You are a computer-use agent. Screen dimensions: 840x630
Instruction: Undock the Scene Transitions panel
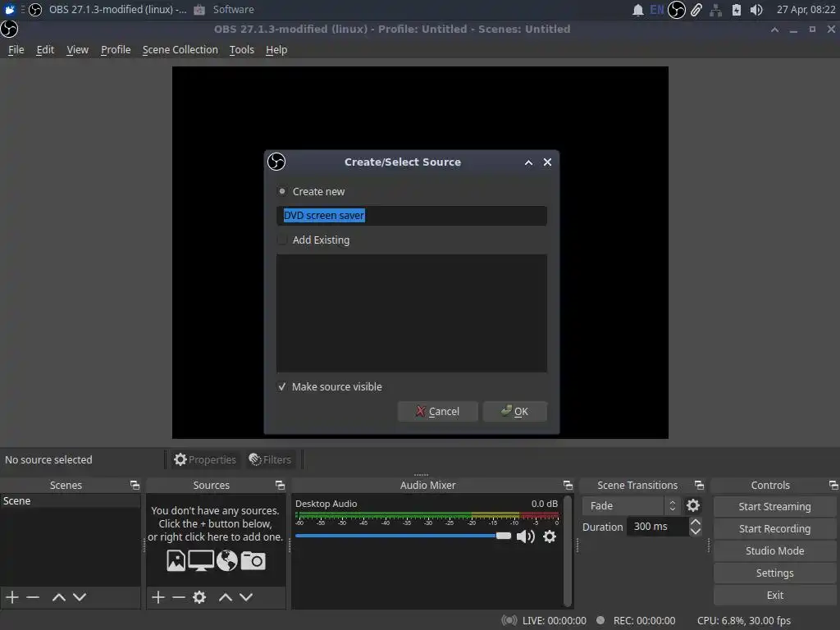(x=699, y=485)
